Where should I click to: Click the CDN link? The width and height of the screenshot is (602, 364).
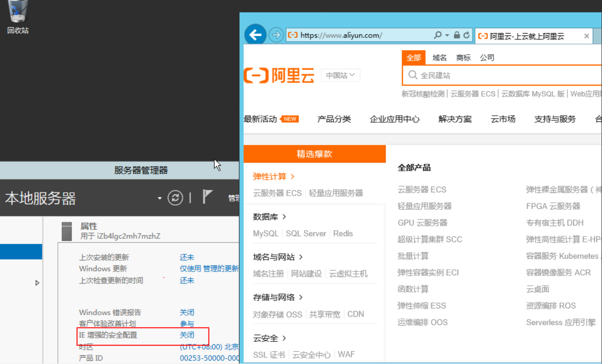click(x=356, y=314)
